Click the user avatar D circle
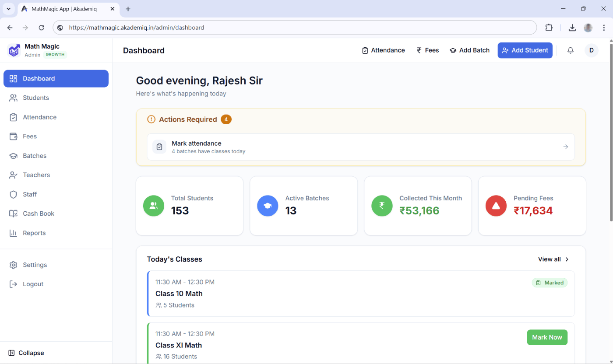Screen dimensions: 613x364 pyautogui.click(x=591, y=50)
